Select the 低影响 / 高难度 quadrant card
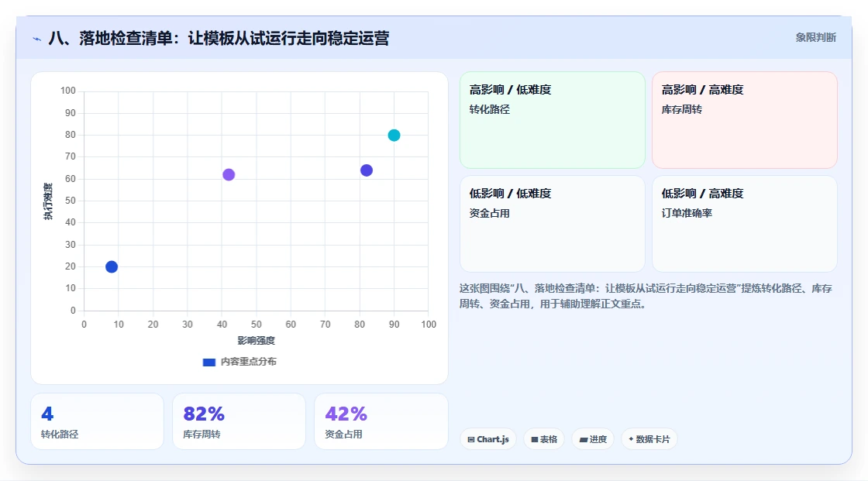 pos(745,224)
